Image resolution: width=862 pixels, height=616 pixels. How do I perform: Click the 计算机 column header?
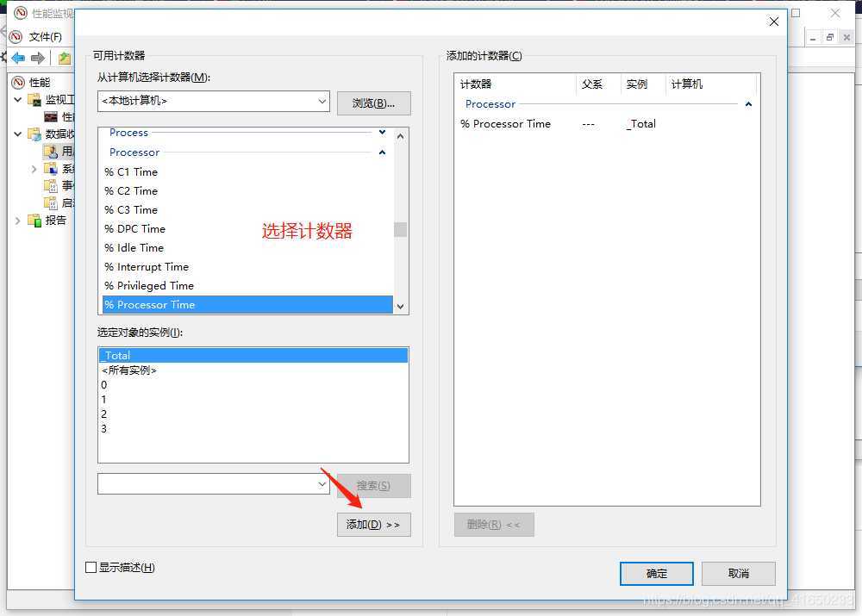[x=711, y=84]
